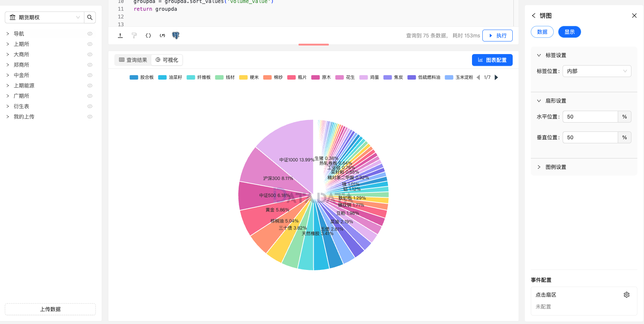Expand the 图例设置 section
Viewport: 644px width, 324px height.
(x=539, y=167)
